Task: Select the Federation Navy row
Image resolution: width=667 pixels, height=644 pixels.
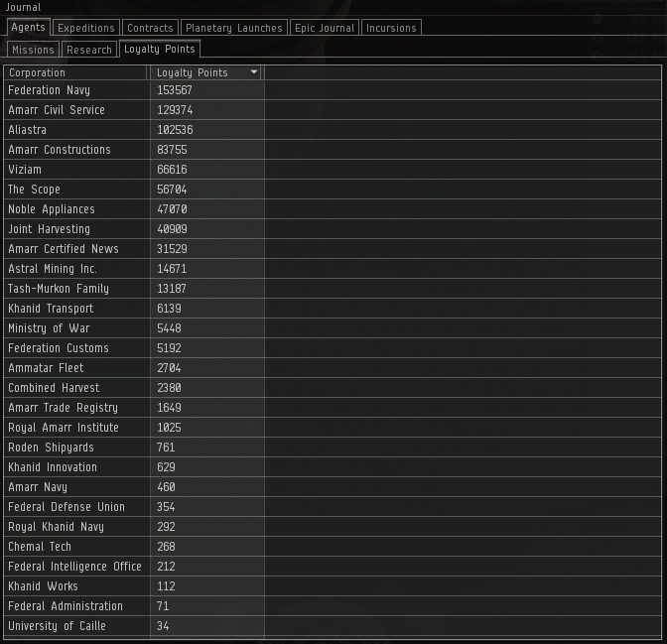Action: pyautogui.click(x=333, y=90)
